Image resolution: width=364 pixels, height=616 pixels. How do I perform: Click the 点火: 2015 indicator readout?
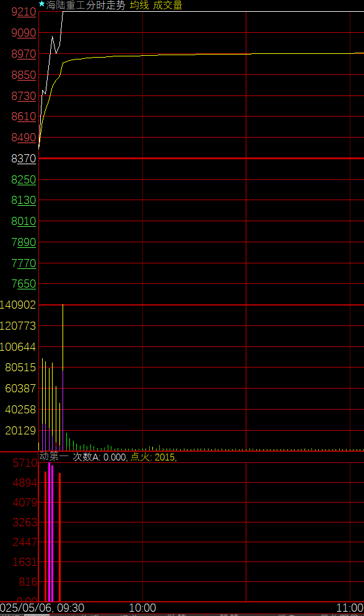pyautogui.click(x=152, y=457)
